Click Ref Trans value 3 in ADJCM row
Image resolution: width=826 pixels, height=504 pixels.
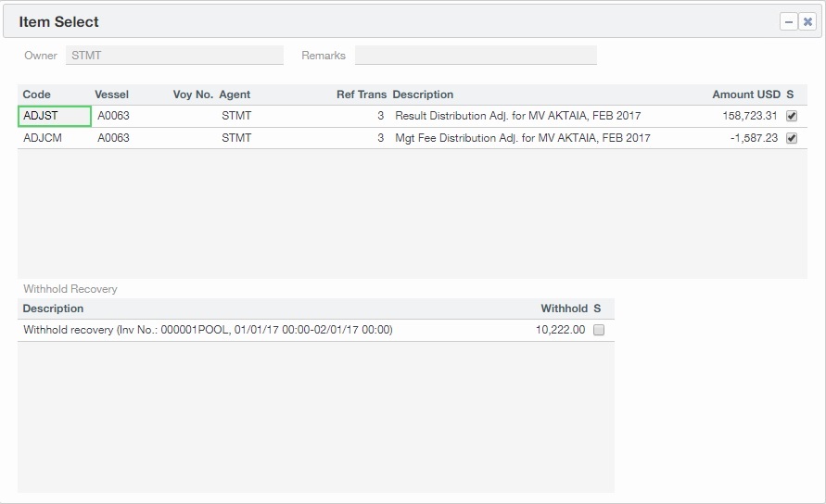(380, 138)
